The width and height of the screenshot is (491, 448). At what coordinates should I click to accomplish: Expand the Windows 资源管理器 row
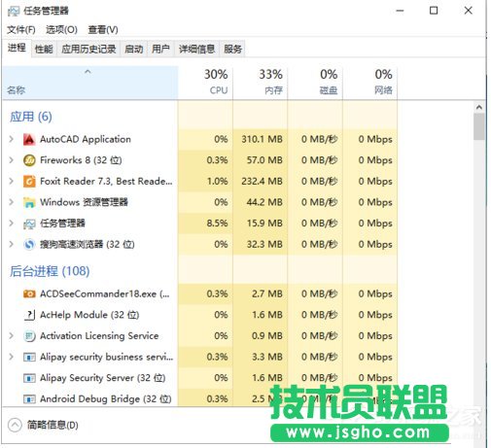(x=12, y=202)
